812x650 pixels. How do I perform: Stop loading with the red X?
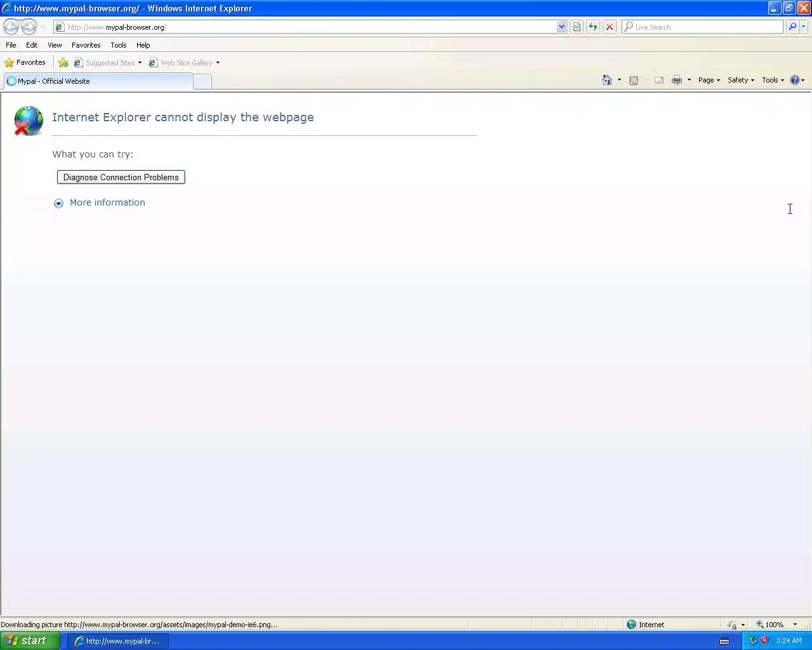coord(610,27)
